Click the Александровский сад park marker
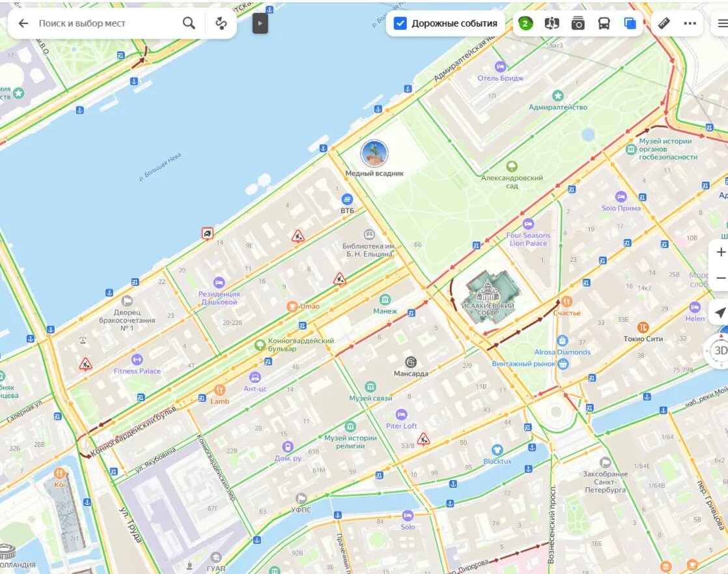 pos(512,166)
